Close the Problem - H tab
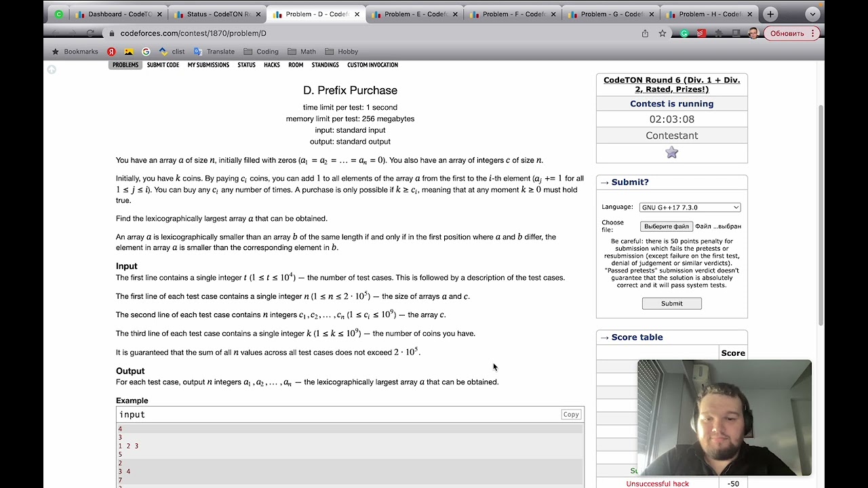The width and height of the screenshot is (868, 488). click(751, 14)
